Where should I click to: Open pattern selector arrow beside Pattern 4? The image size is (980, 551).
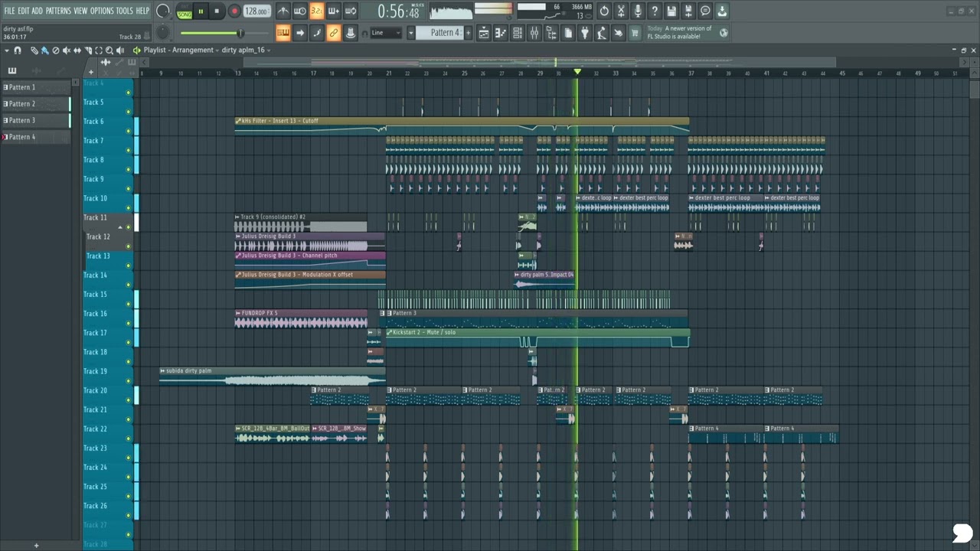[x=410, y=32]
